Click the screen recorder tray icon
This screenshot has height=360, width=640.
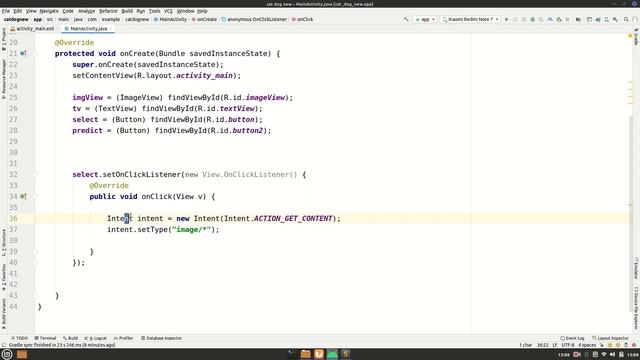pyautogui.click(x=577, y=354)
